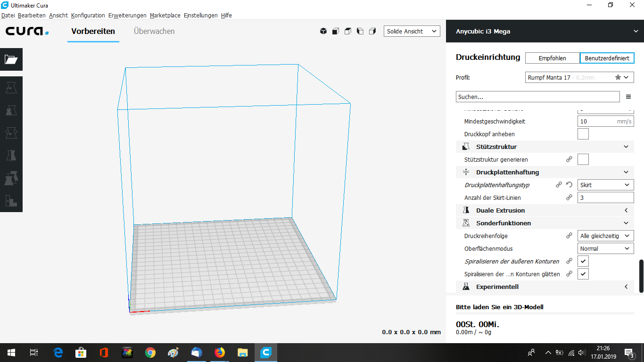Click the Open File folder icon
The width and height of the screenshot is (644, 362).
click(x=11, y=59)
